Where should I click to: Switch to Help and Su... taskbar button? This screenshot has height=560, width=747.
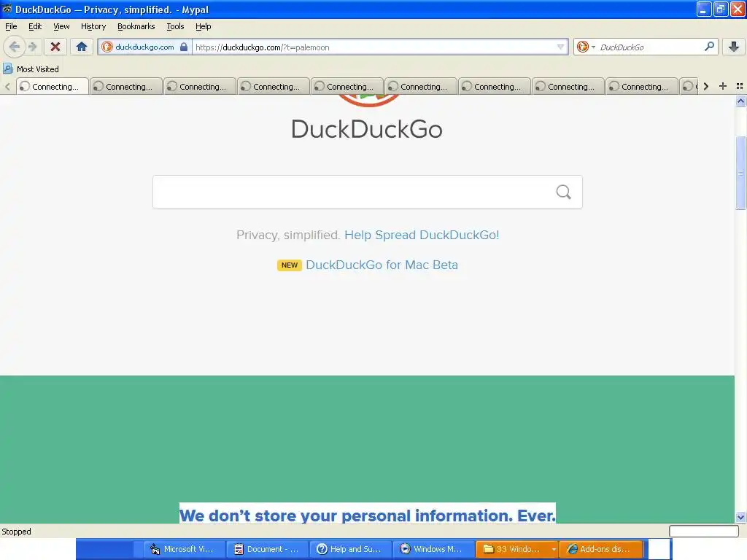point(351,549)
